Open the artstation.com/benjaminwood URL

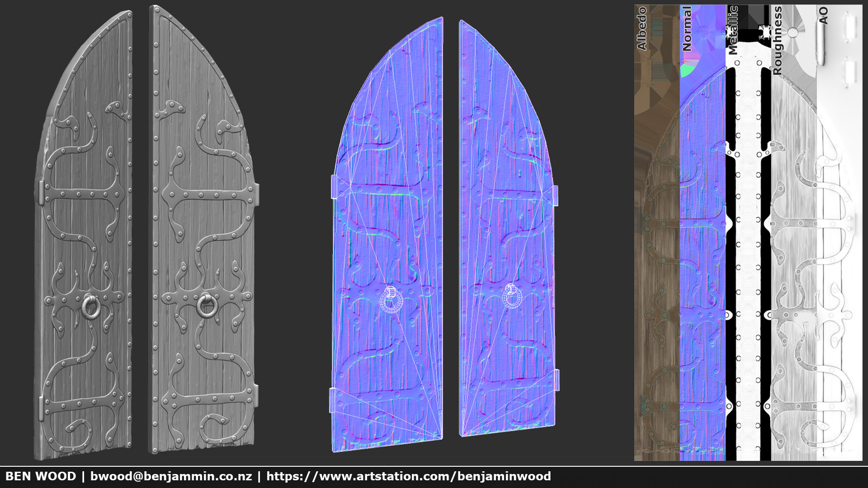tap(409, 477)
